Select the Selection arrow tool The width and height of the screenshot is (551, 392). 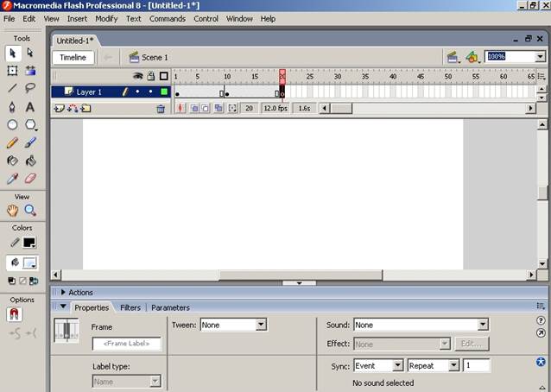pyautogui.click(x=13, y=53)
